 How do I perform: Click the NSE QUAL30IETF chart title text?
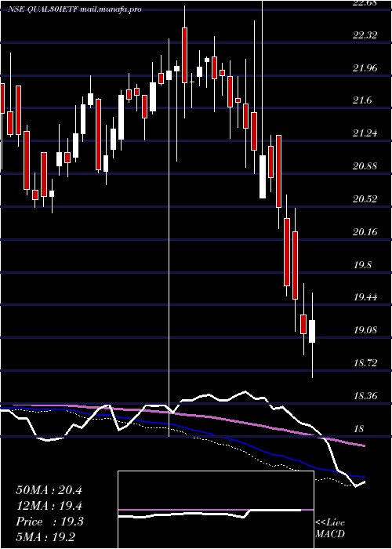point(74,9)
